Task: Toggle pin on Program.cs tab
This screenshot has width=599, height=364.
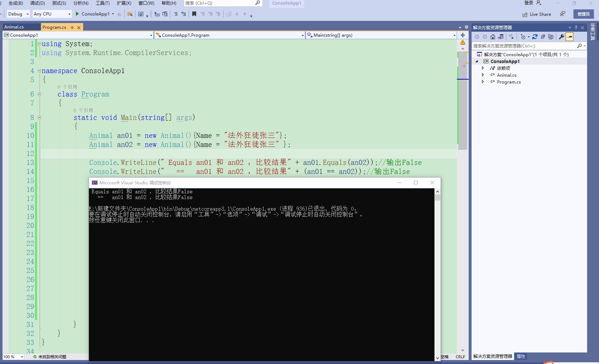Action: click(x=72, y=27)
